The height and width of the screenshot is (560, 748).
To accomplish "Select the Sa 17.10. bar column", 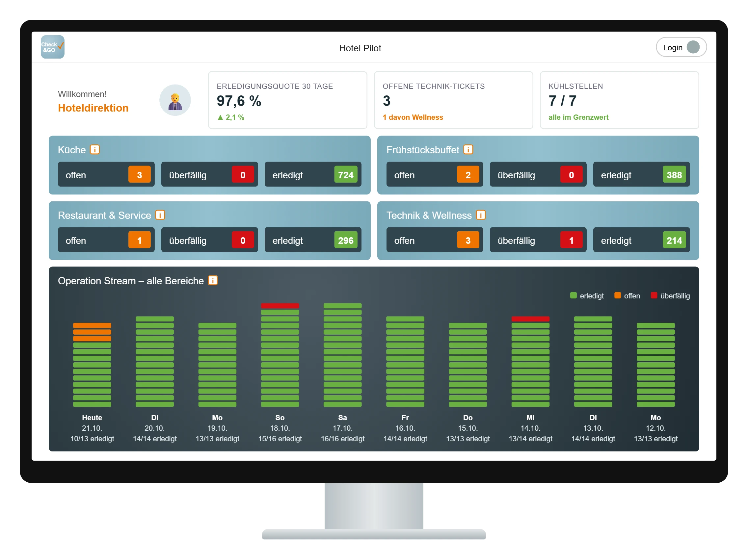I will [x=342, y=355].
